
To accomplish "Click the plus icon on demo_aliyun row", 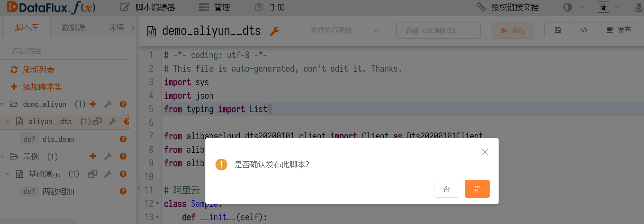I will pos(93,104).
